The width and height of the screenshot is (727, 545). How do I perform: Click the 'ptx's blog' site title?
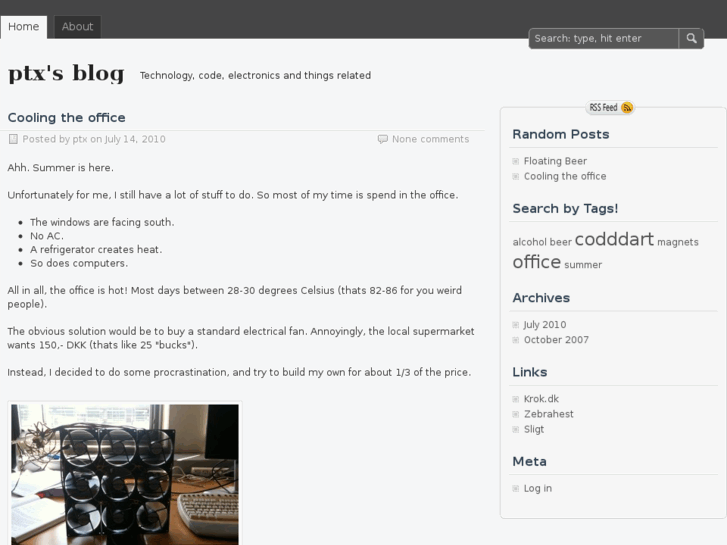tap(66, 73)
